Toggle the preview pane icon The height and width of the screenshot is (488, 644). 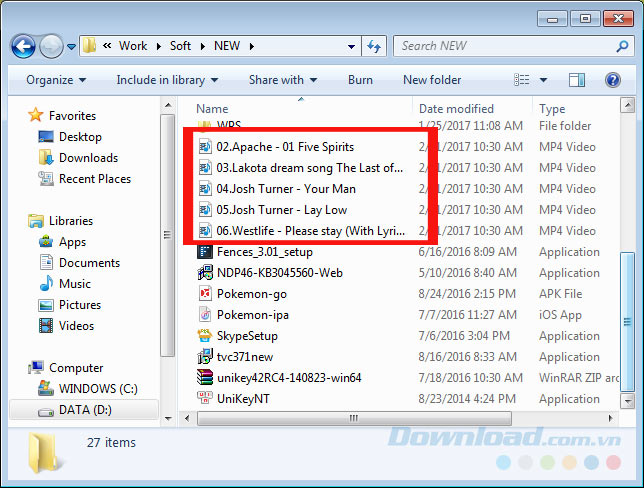576,80
